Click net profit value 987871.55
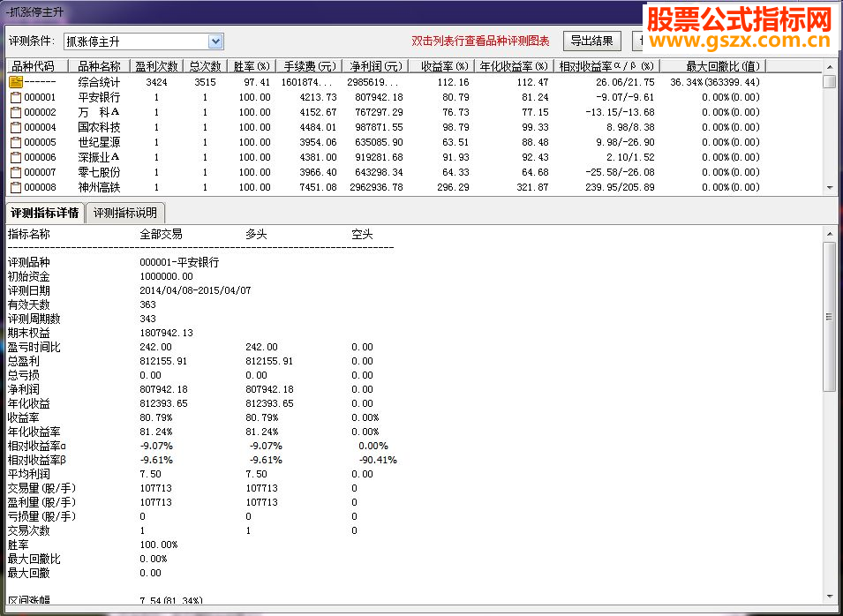 [x=379, y=127]
